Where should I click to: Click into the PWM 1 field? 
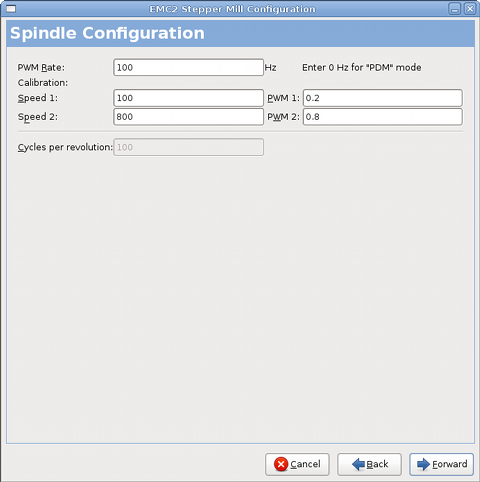[x=382, y=98]
